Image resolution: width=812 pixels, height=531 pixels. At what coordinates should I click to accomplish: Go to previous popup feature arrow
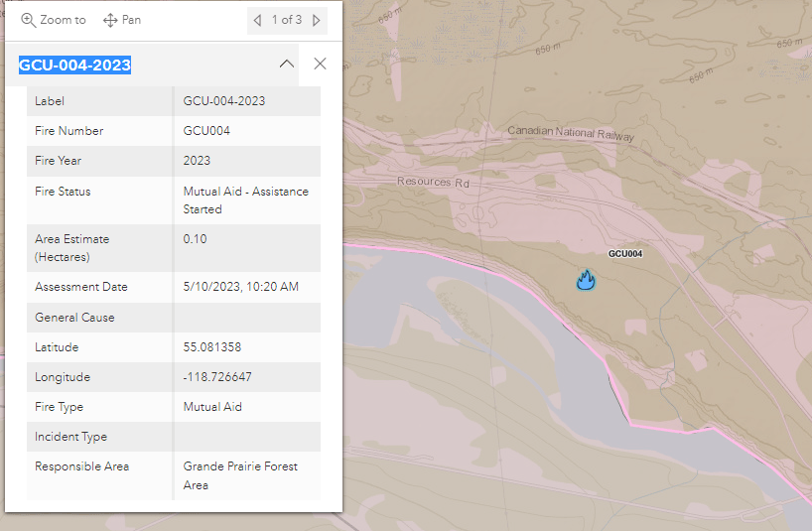click(x=257, y=20)
